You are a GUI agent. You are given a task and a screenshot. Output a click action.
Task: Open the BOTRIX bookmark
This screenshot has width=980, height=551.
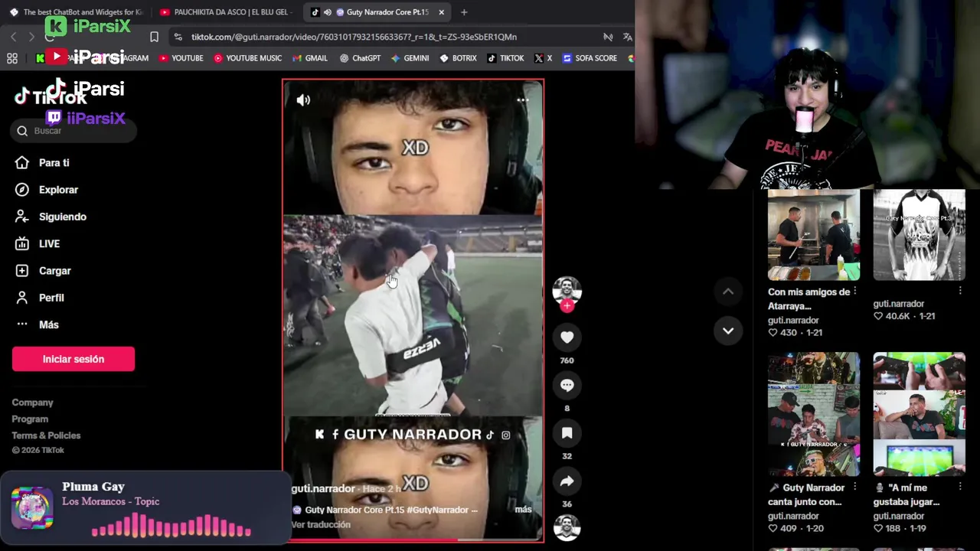[x=458, y=58]
